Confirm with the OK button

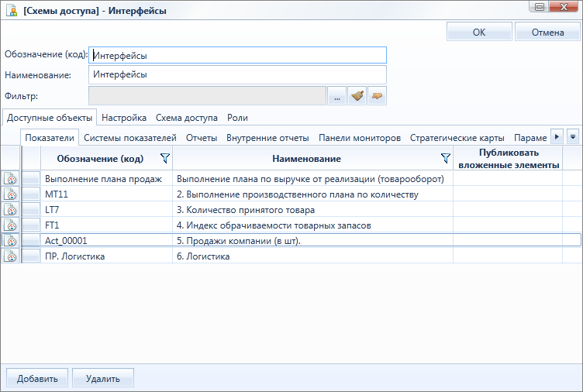[479, 32]
